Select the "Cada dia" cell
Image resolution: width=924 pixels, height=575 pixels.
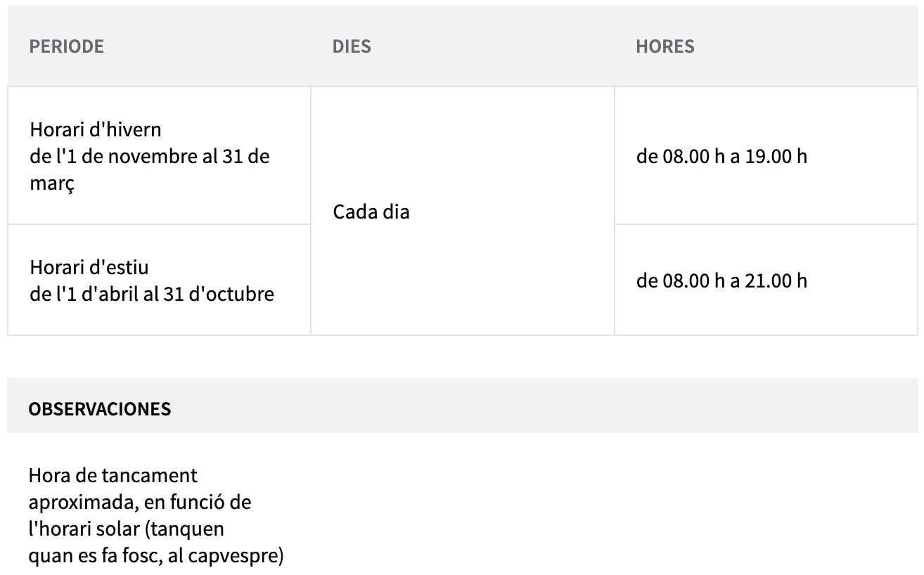click(371, 212)
